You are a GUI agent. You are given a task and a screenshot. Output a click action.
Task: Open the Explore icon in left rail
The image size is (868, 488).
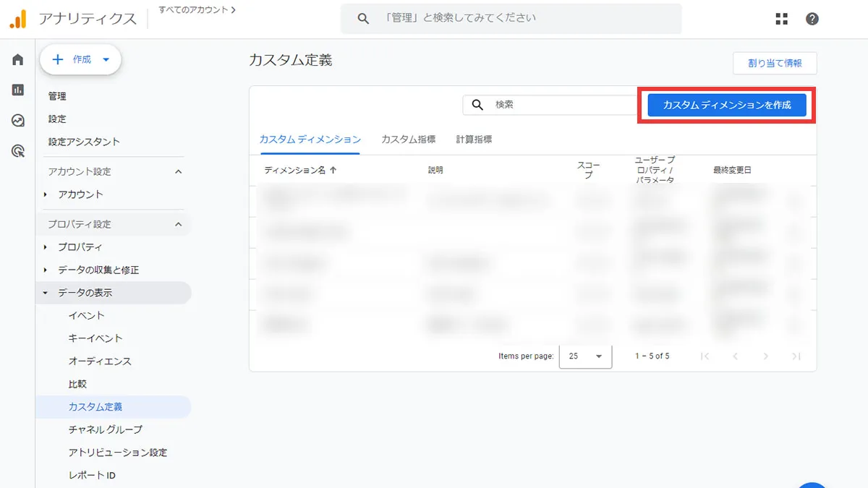pyautogui.click(x=18, y=121)
